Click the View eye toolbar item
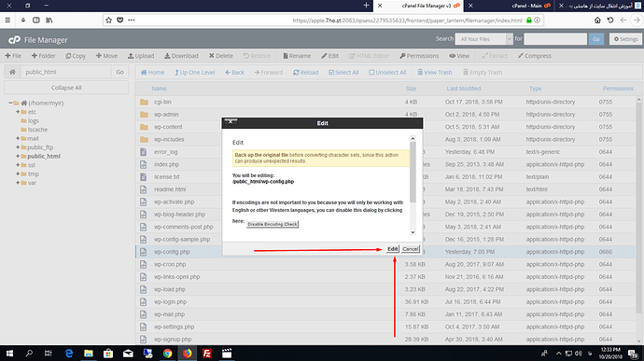644x361 pixels. coord(459,56)
